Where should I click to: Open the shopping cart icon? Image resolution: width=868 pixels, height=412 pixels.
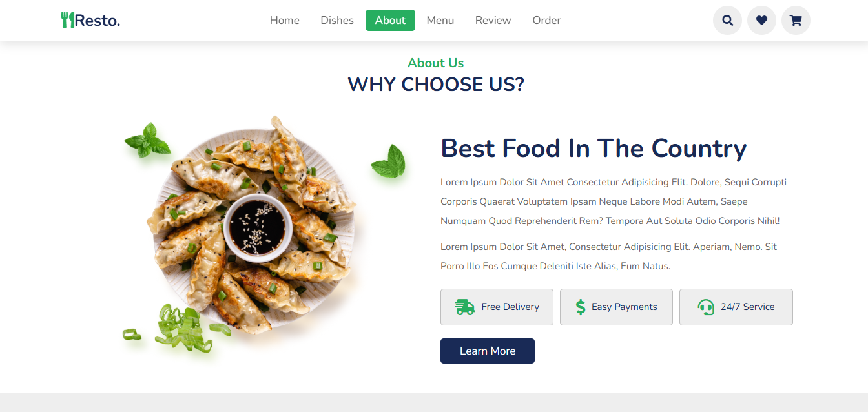pos(796,20)
